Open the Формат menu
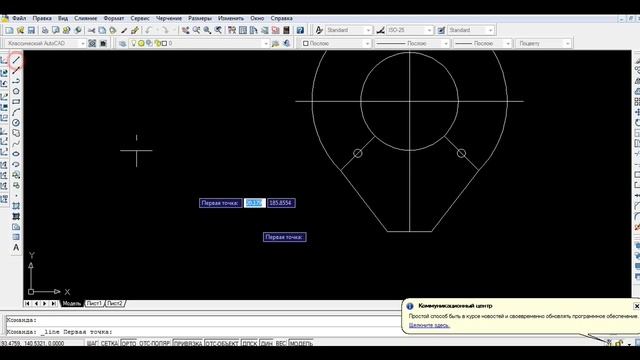Viewport: 640px width, 360px height. pos(113,18)
